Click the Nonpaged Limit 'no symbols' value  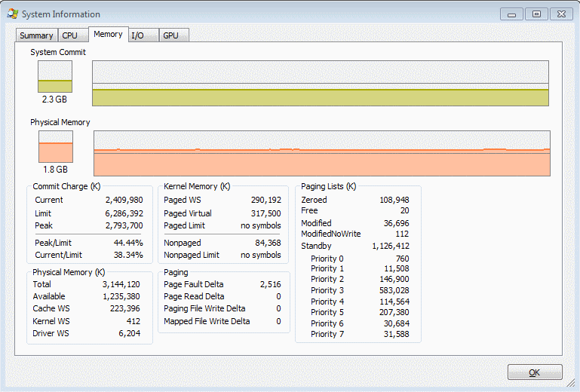click(261, 255)
